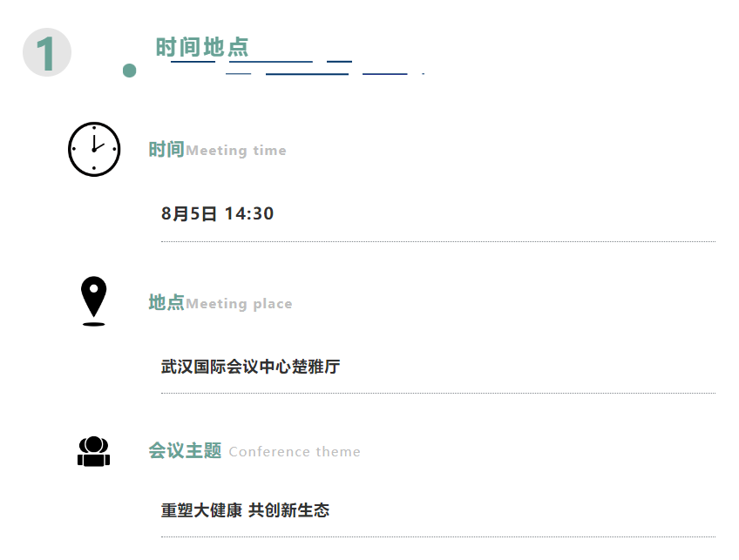
Task: Click the 共创新生态 phrase
Action: point(289,510)
